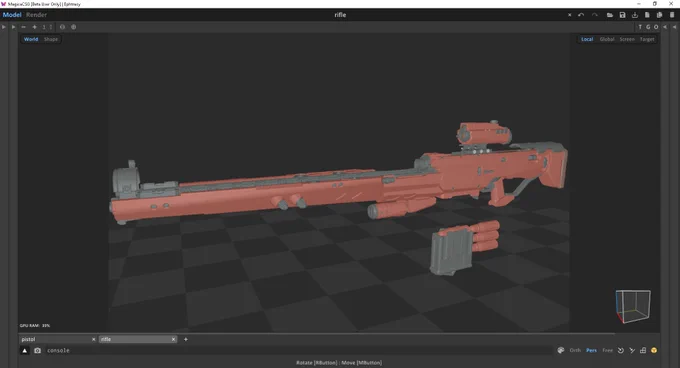Click the axis icon in bottom bar

pyautogui.click(x=632, y=350)
